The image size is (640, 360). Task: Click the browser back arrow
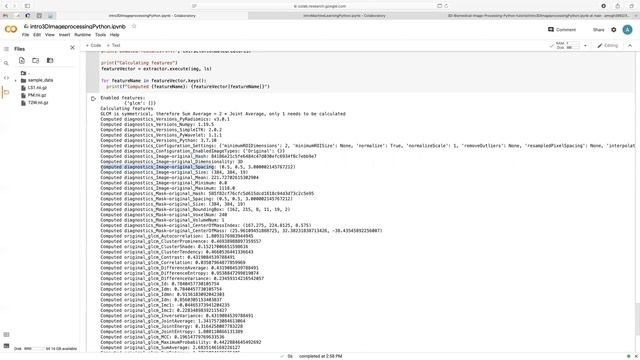[6, 6]
